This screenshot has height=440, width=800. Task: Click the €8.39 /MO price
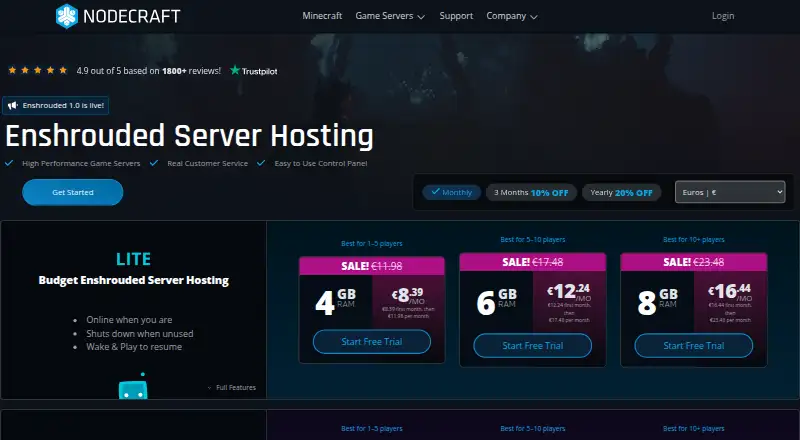(x=408, y=295)
